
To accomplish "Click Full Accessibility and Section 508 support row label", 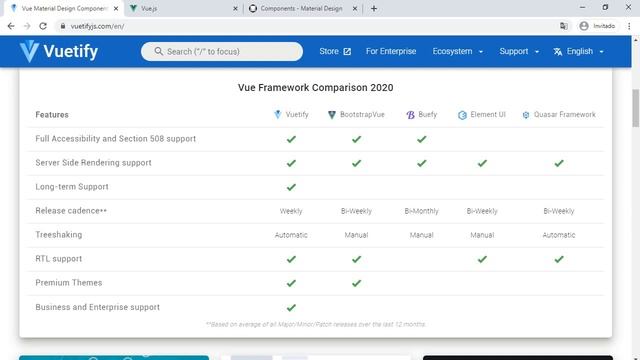I will pos(116,139).
